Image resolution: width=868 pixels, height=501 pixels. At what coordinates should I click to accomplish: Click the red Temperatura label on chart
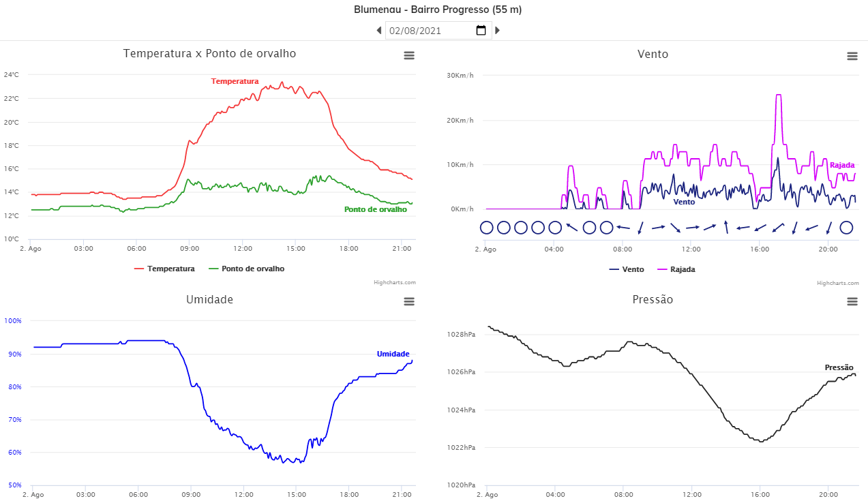click(x=235, y=81)
